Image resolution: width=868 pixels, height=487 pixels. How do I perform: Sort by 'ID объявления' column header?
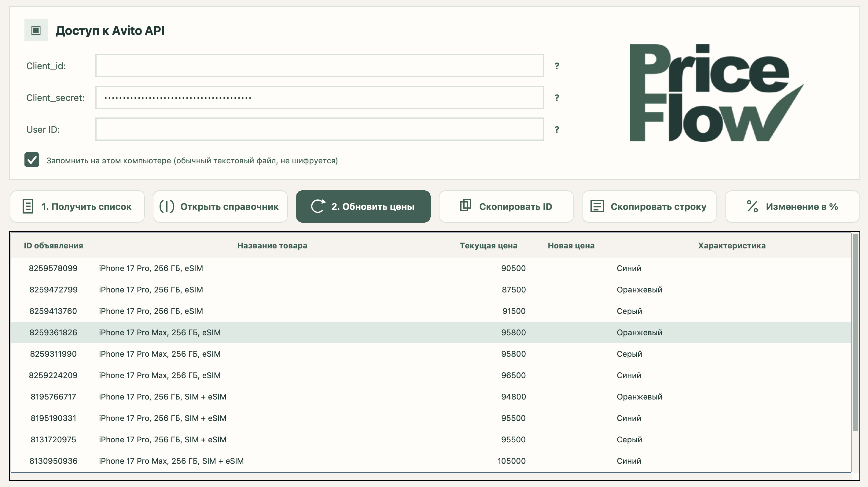pos(53,246)
